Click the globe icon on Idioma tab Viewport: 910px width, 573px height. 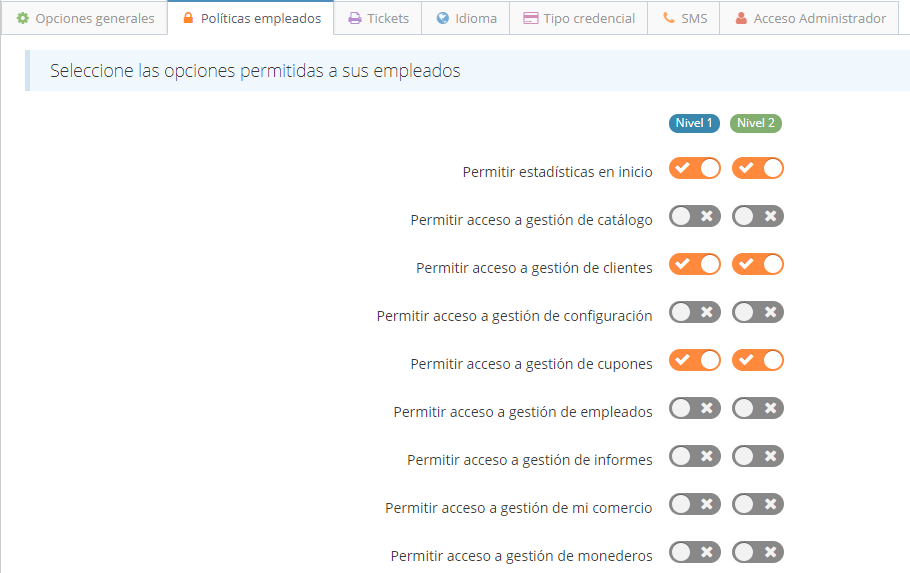click(443, 18)
